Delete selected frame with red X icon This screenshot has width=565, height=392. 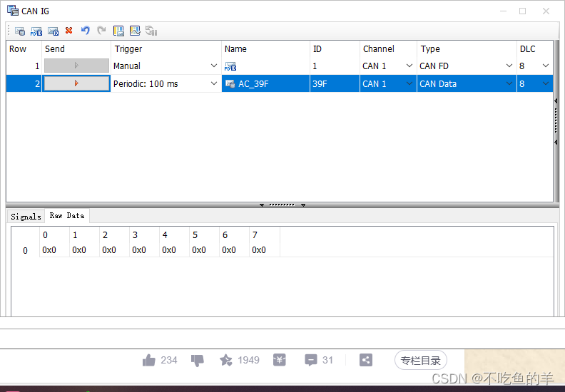click(68, 31)
